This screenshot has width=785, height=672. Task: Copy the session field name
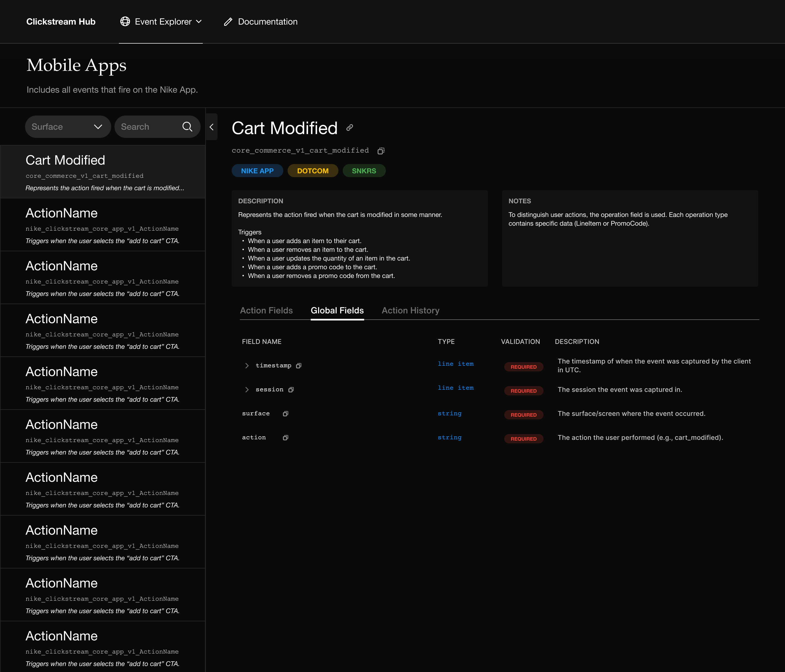point(291,389)
